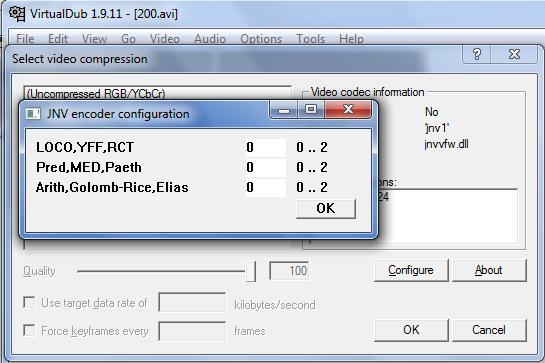The image size is (545, 363).
Task: Click the Video codec information group label
Action: [367, 92]
